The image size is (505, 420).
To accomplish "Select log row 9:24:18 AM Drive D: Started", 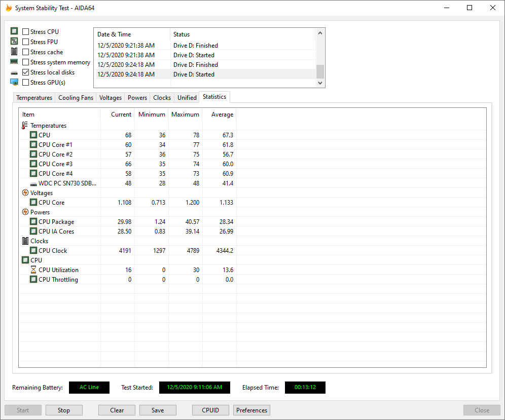I will pos(205,74).
